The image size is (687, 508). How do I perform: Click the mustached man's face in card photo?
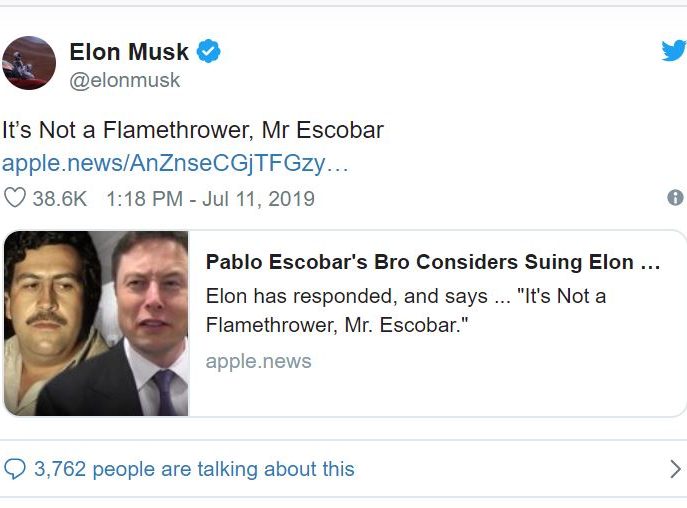(x=47, y=298)
